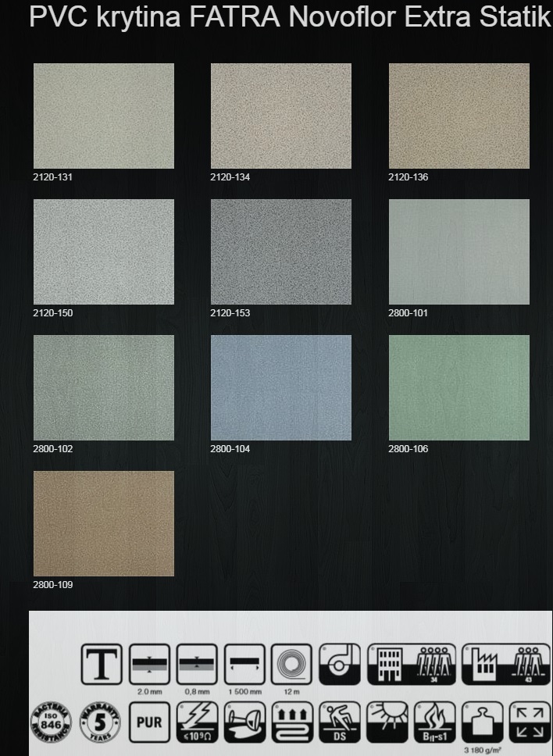Click the 0,8 mm wear layer icon
Screen dimensions: 553x756
tap(197, 664)
